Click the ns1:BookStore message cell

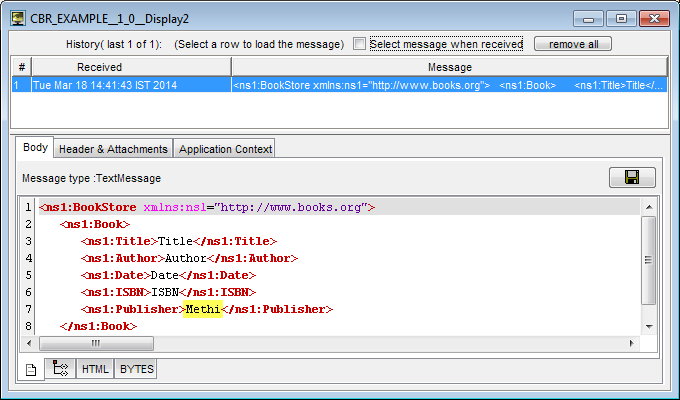449,85
